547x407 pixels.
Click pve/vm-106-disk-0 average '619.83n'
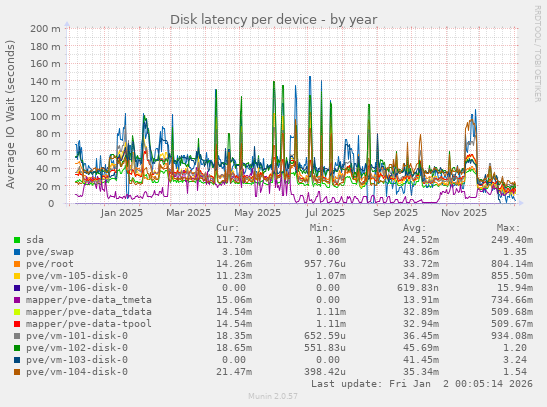pyautogui.click(x=418, y=288)
